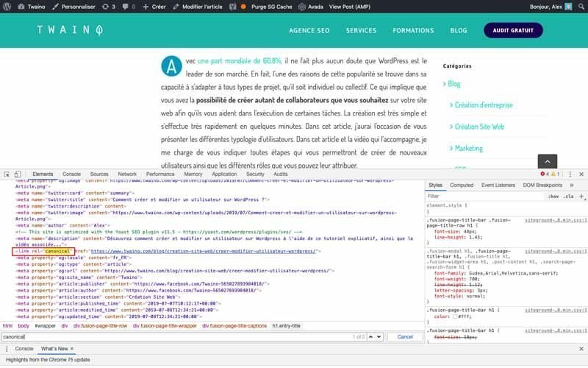Open Personnaliser in the admin bar
Image resolution: width=588 pixels, height=368 pixels.
74,7
